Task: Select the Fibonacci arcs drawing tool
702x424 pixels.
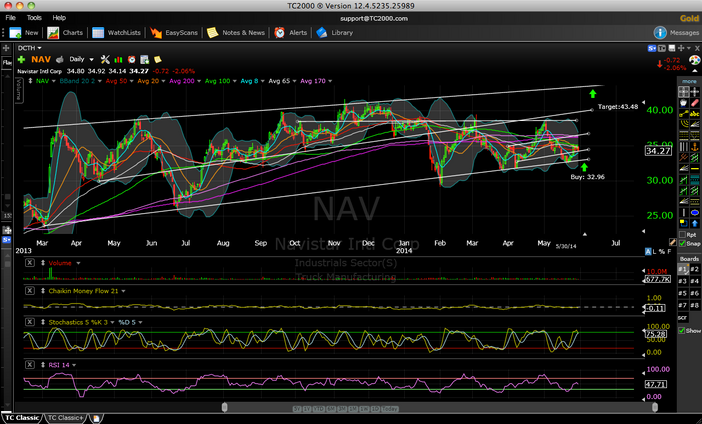Action: [x=684, y=124]
